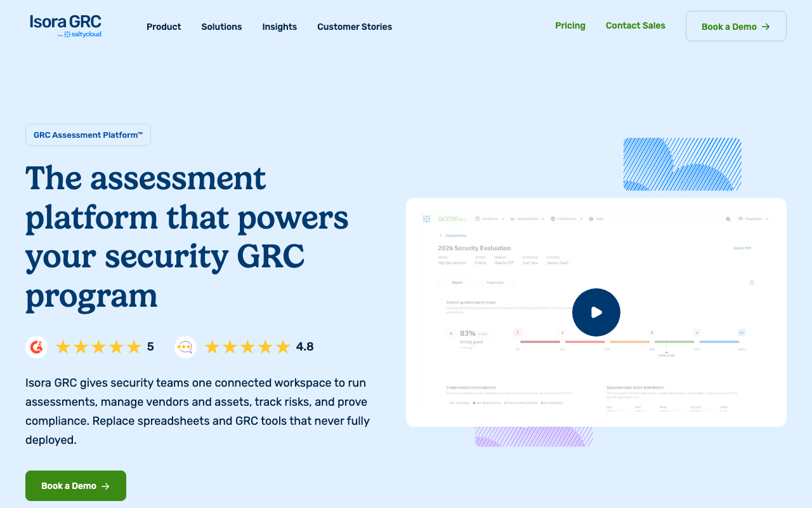Image resolution: width=812 pixels, height=508 pixels.
Task: Follow the Contact Sales link
Action: point(636,25)
